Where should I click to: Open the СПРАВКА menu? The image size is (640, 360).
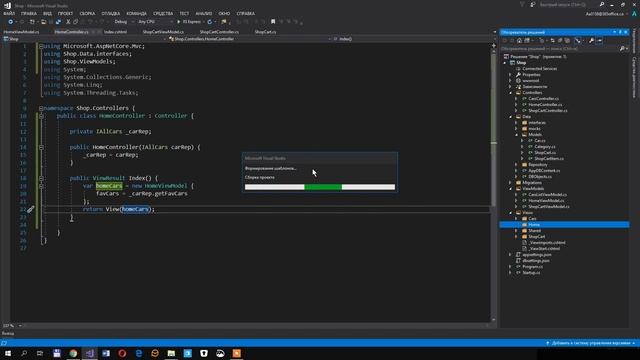[246, 13]
